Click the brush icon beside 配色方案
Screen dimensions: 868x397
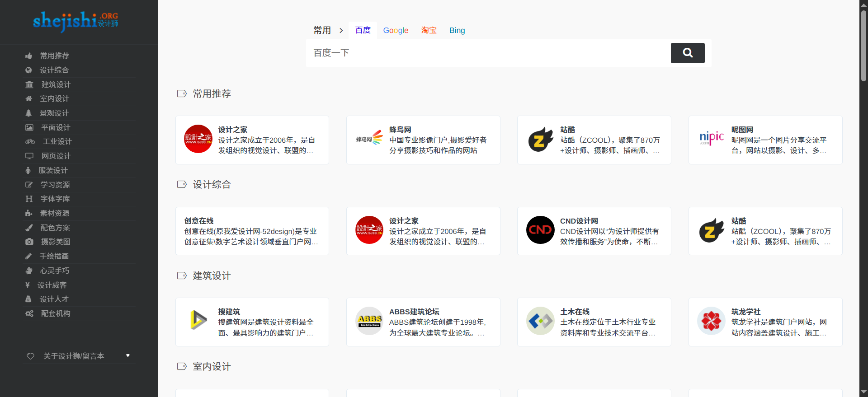pos(29,228)
